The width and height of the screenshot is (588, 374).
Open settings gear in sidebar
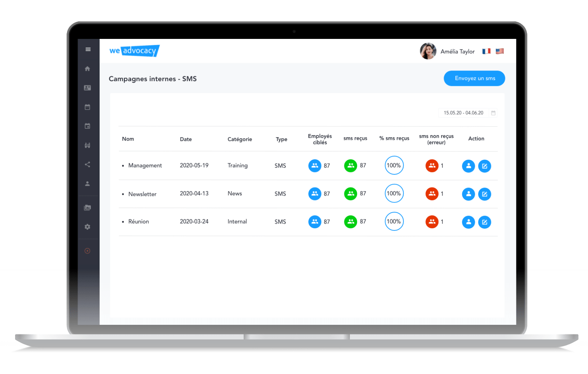[87, 227]
